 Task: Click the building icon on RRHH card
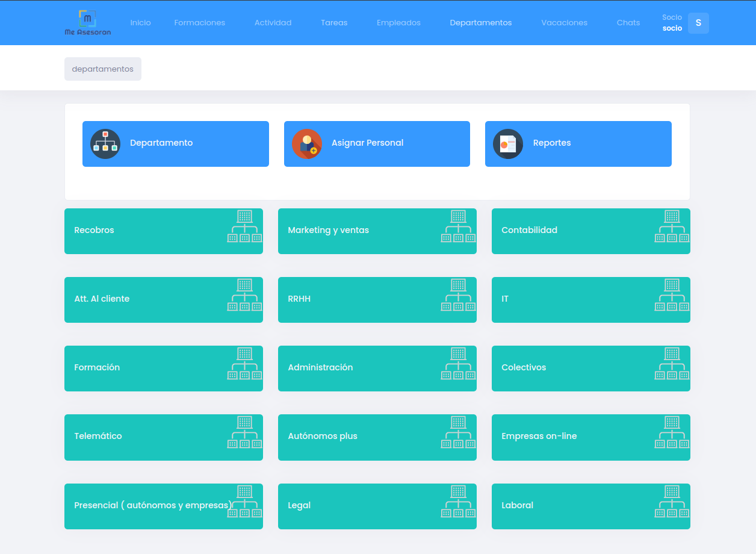[458, 295]
